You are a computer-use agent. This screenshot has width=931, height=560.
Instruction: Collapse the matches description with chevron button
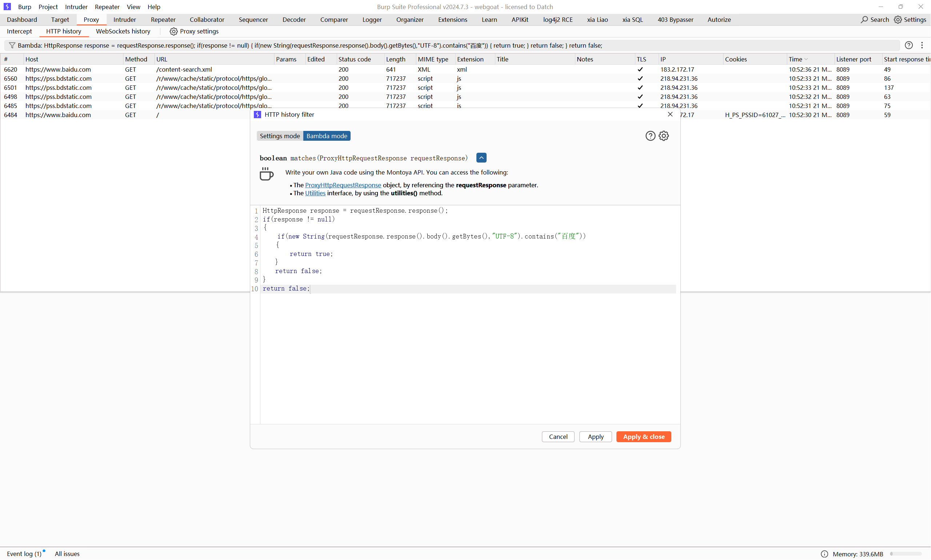(x=481, y=158)
